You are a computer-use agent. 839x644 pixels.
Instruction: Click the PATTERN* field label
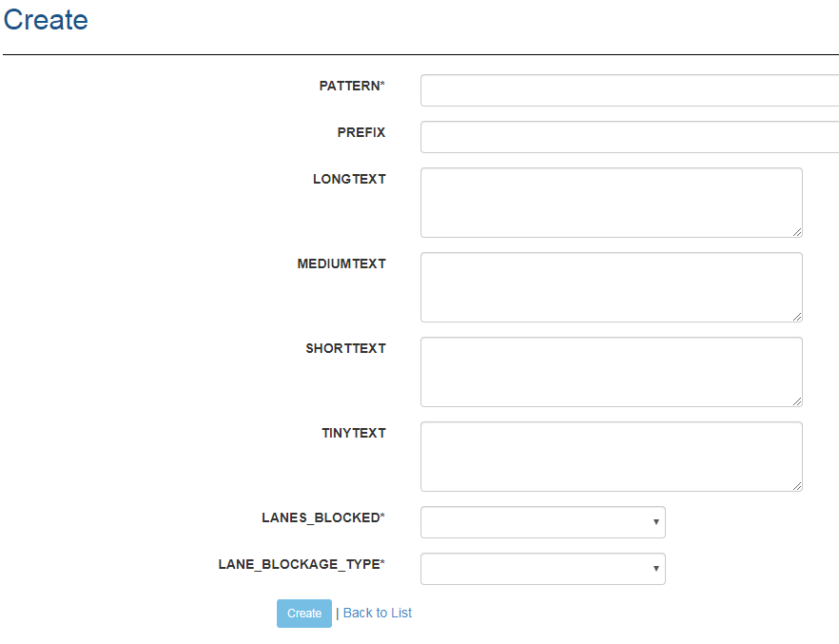click(352, 86)
